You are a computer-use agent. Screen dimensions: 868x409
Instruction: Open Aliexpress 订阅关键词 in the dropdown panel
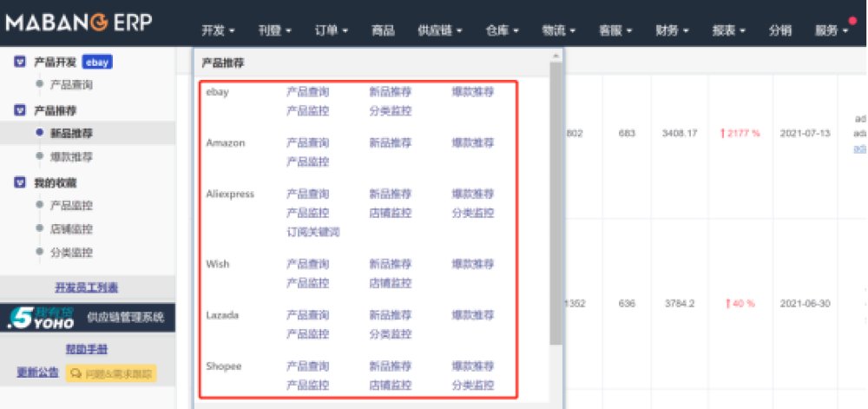pyautogui.click(x=313, y=233)
